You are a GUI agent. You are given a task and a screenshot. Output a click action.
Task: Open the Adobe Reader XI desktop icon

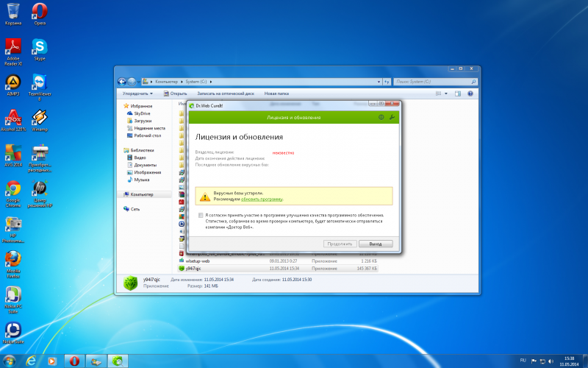13,52
